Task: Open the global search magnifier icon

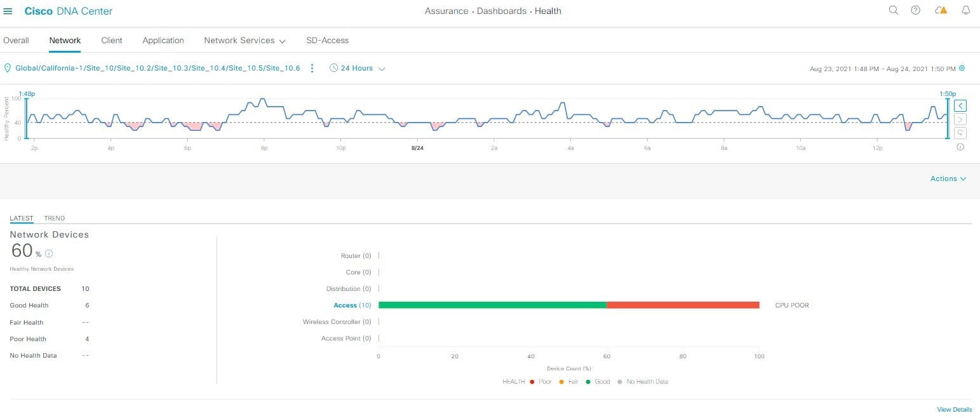Action: click(x=894, y=10)
